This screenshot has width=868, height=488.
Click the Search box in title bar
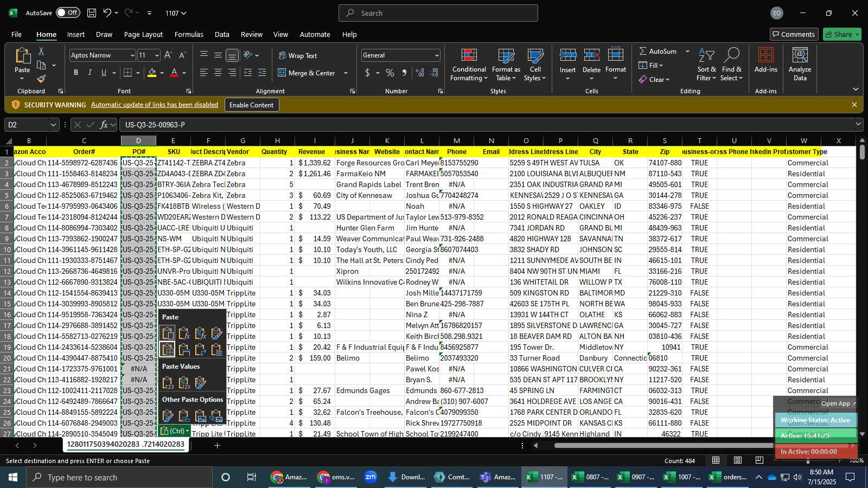click(438, 13)
